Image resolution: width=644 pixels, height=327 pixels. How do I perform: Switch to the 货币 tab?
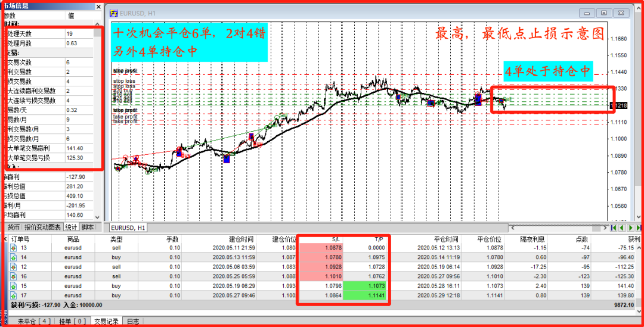coord(14,228)
